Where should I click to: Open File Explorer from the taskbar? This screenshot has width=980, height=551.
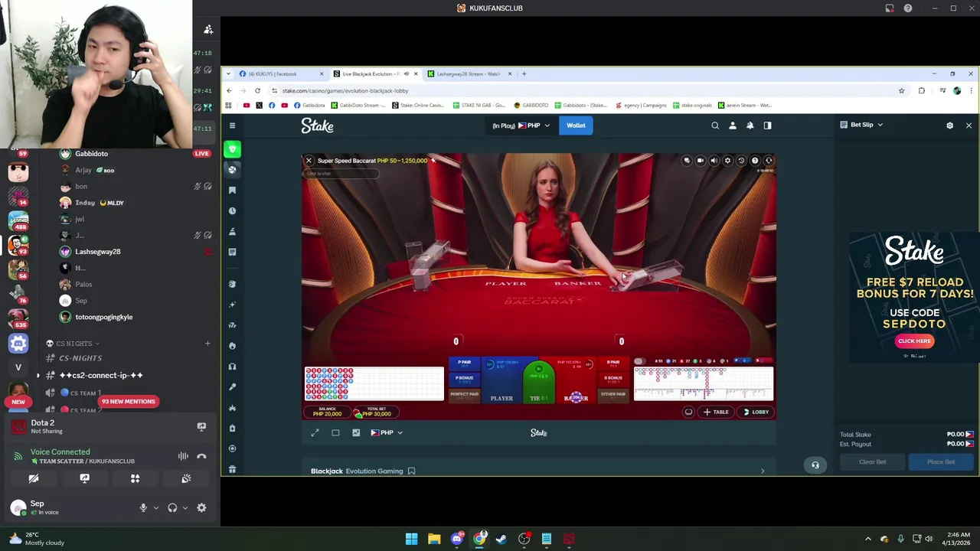pyautogui.click(x=434, y=539)
